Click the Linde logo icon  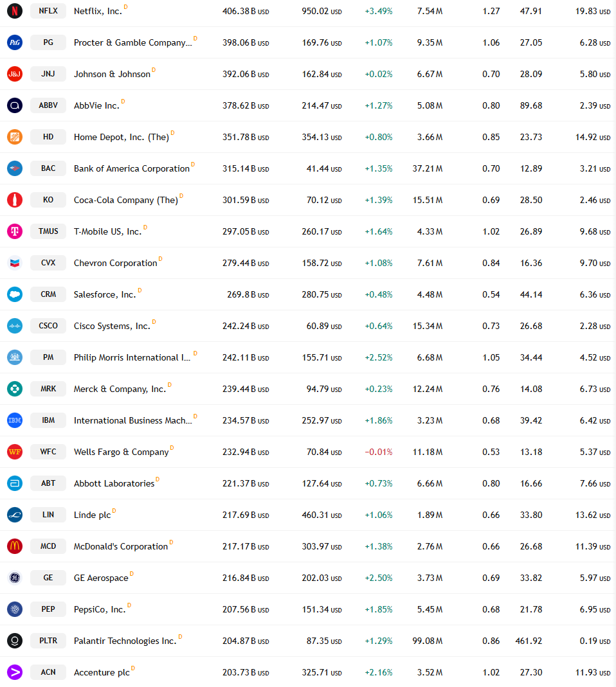[15, 515]
